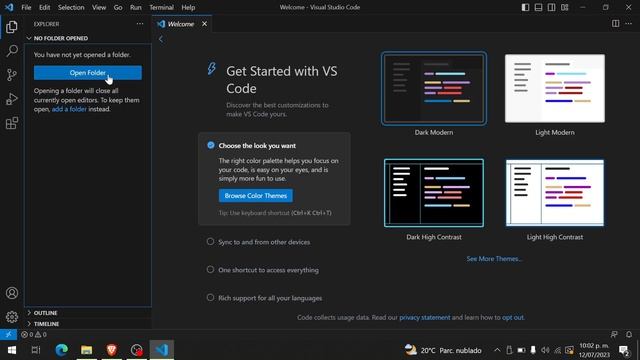Open the Windows action center icon
This screenshot has width=640, height=360.
click(x=624, y=350)
